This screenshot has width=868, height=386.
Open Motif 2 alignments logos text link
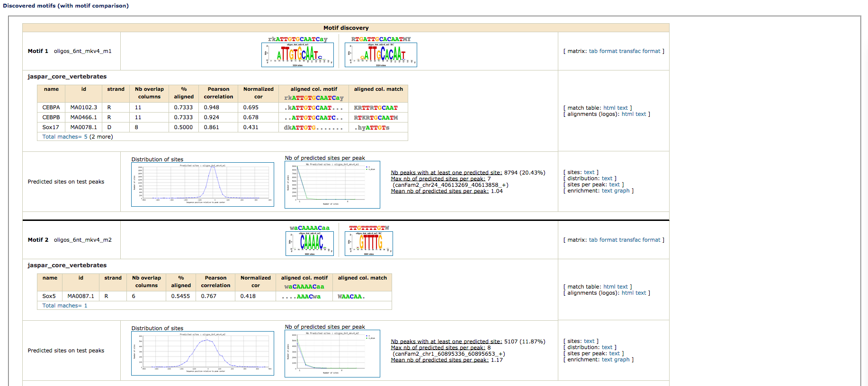pos(641,293)
